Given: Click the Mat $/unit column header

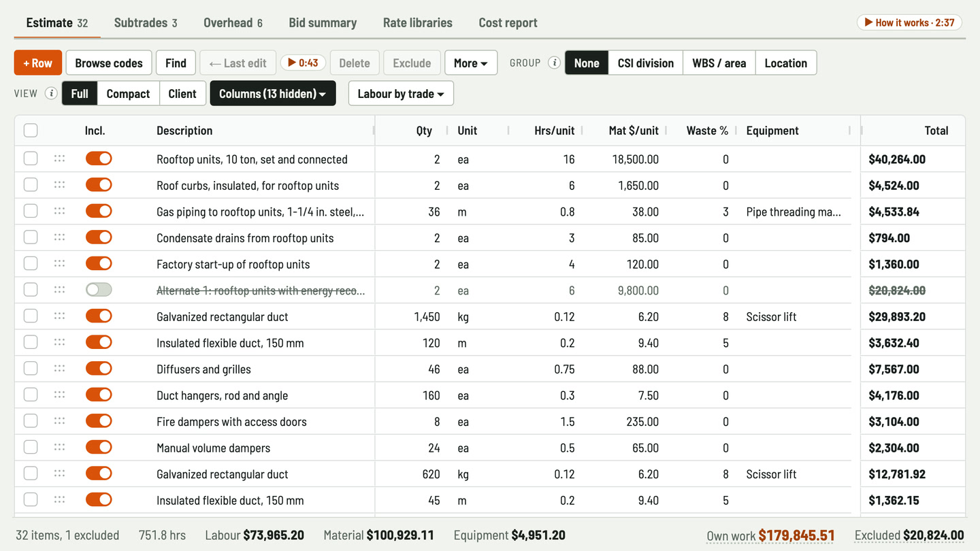Looking at the screenshot, I should 633,130.
